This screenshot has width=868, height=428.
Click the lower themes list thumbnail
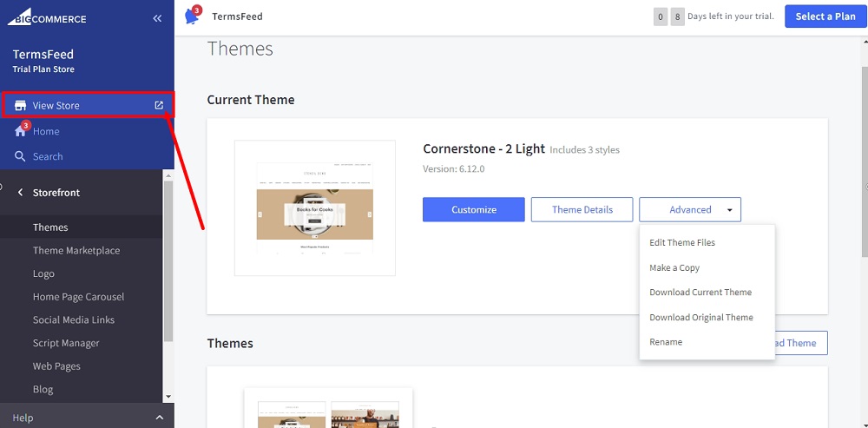328,408
